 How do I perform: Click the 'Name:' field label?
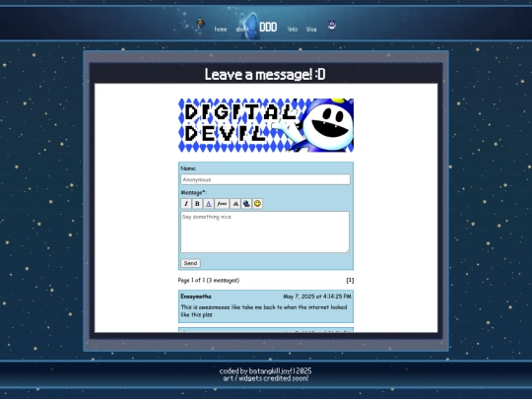click(x=188, y=168)
